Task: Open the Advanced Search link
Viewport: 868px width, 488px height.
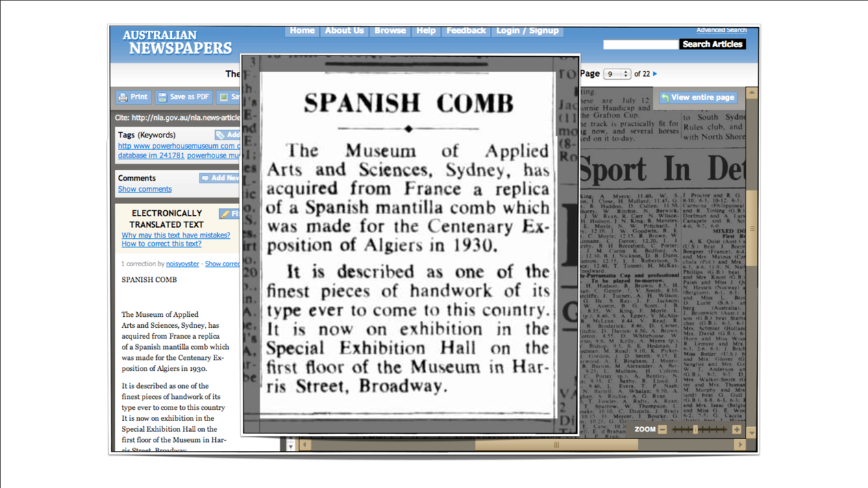Action: tap(721, 30)
